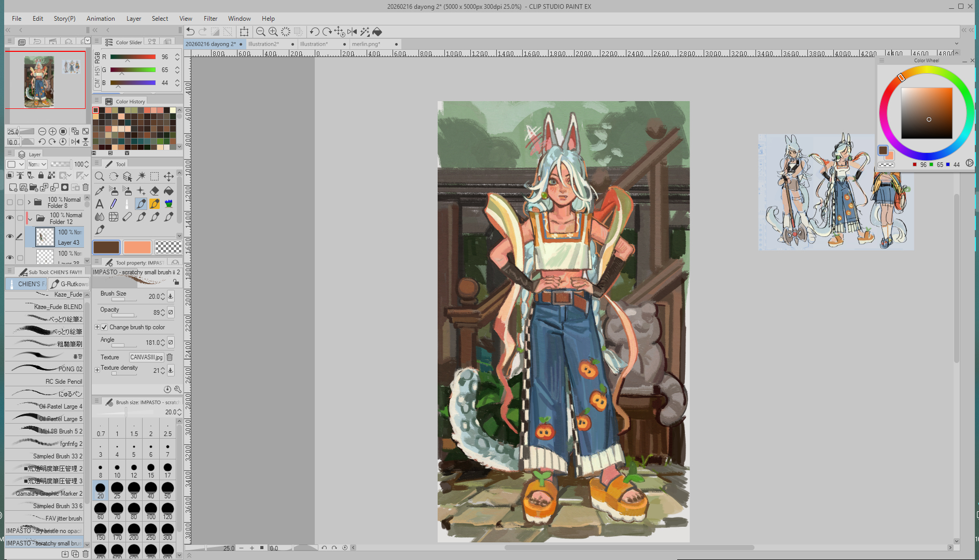
Task: Hide Folder 12 with its eye icon
Action: pos(9,218)
